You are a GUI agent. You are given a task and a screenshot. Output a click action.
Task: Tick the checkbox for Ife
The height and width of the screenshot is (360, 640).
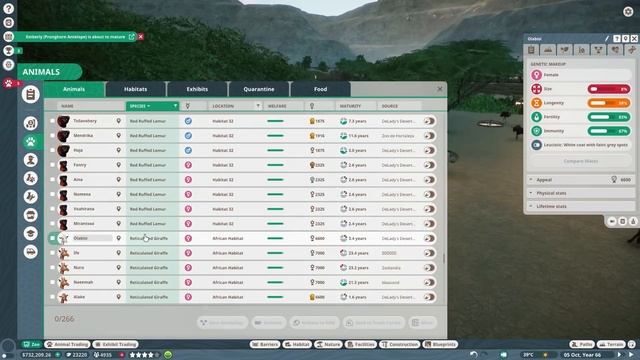coord(52,253)
